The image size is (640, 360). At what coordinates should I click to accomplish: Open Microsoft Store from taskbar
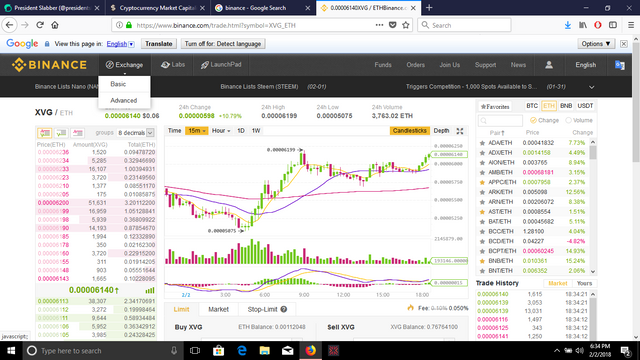pyautogui.click(x=218, y=351)
